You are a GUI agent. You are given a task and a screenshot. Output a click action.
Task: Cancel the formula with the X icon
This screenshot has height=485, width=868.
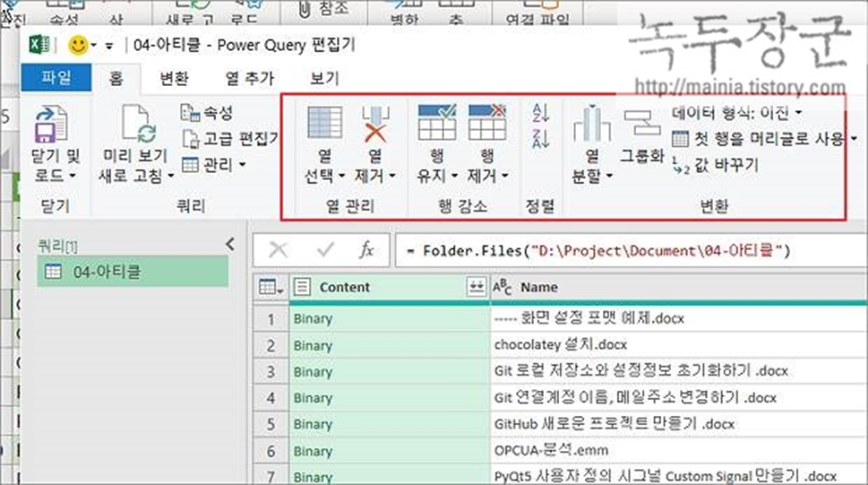tap(278, 250)
